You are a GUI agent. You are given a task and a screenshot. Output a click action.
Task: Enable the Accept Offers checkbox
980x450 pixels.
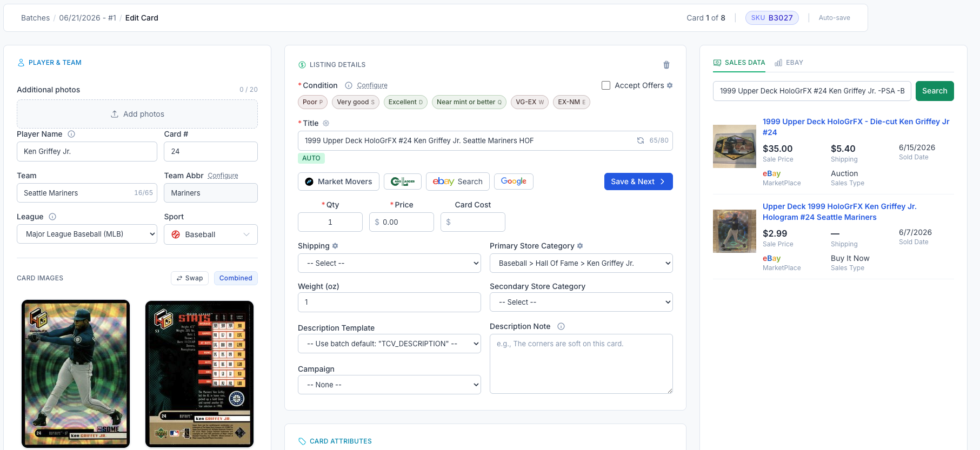tap(606, 85)
